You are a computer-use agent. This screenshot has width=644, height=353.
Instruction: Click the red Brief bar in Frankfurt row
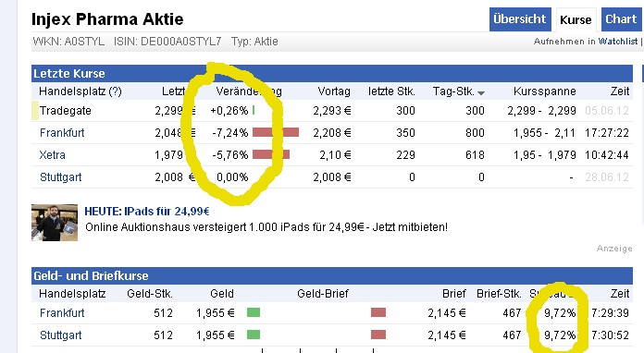[x=378, y=313]
